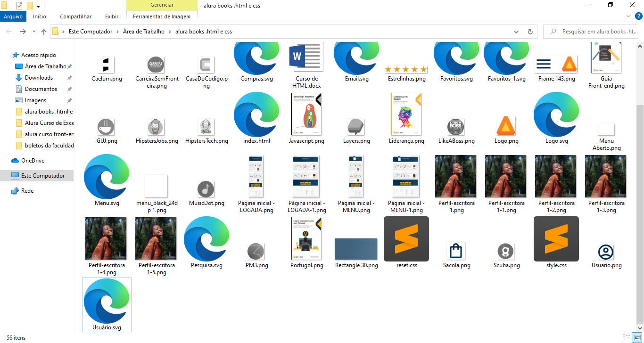644x343 pixels.
Task: Select the LikeABoss.png file
Action: coord(456,127)
